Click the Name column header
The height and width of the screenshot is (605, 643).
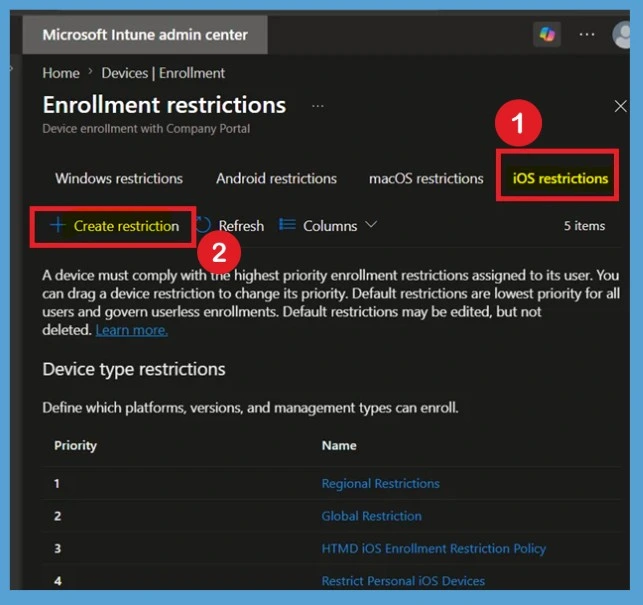339,445
